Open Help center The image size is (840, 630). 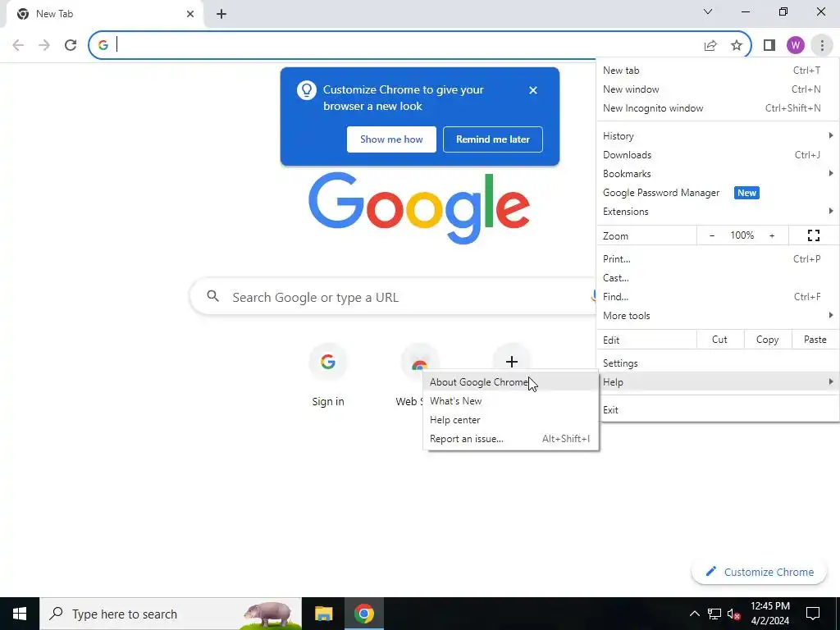(x=510, y=420)
